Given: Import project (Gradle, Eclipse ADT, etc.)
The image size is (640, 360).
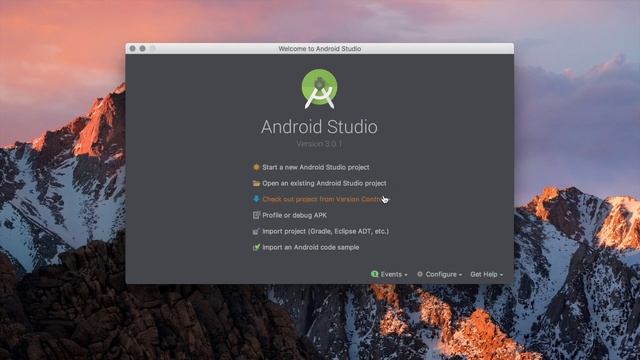Looking at the screenshot, I should [x=325, y=231].
